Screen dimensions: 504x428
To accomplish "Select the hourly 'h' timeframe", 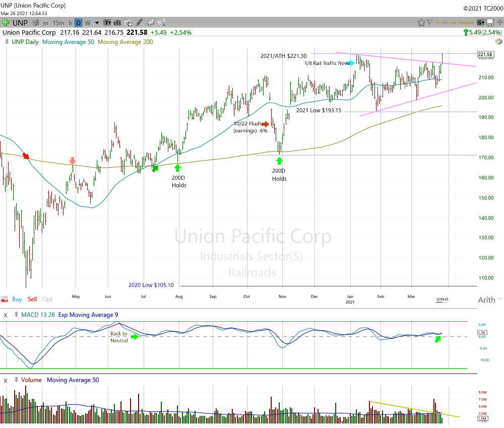I will coord(70,23).
